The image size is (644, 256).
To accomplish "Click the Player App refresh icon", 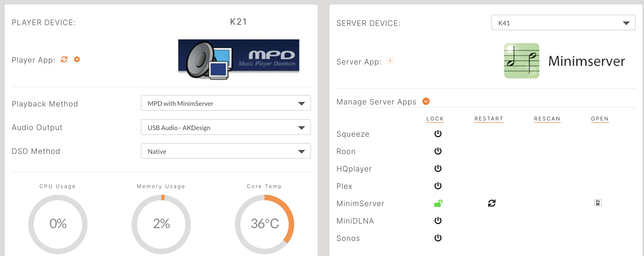I will (64, 59).
